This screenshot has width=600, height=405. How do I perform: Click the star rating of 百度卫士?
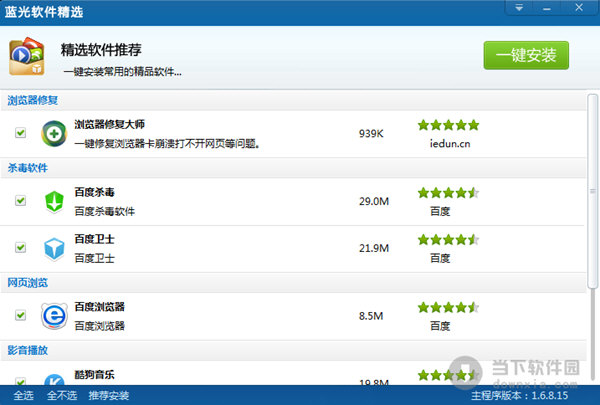(x=448, y=240)
